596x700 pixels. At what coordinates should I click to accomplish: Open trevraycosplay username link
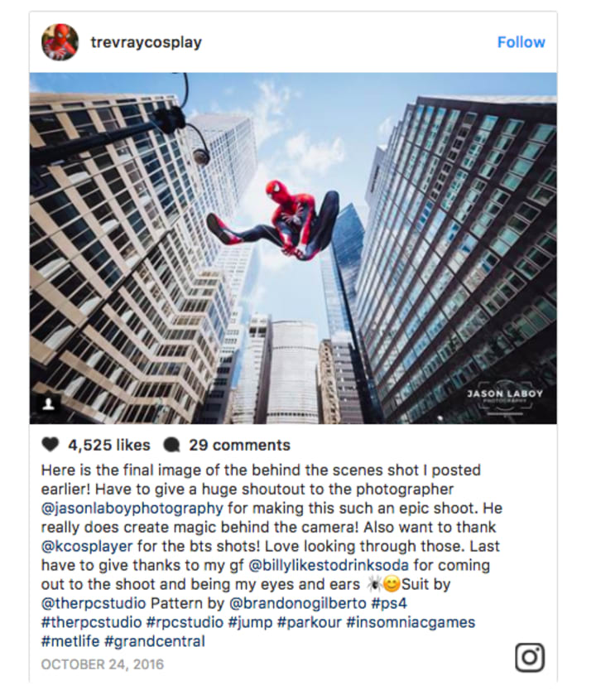tap(147, 42)
